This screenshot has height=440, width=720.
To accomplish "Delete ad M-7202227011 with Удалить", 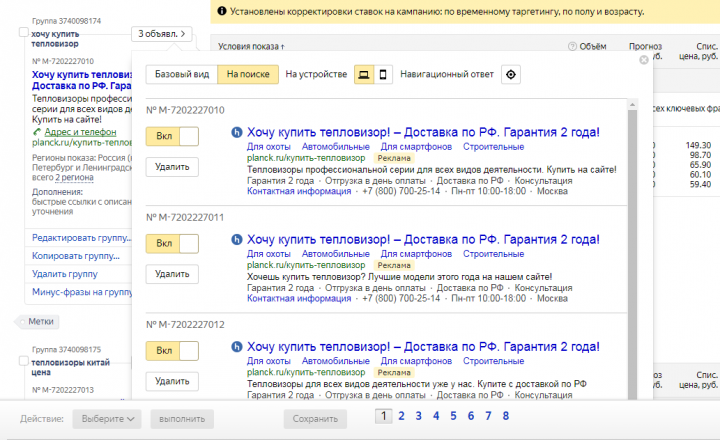I will tap(172, 274).
